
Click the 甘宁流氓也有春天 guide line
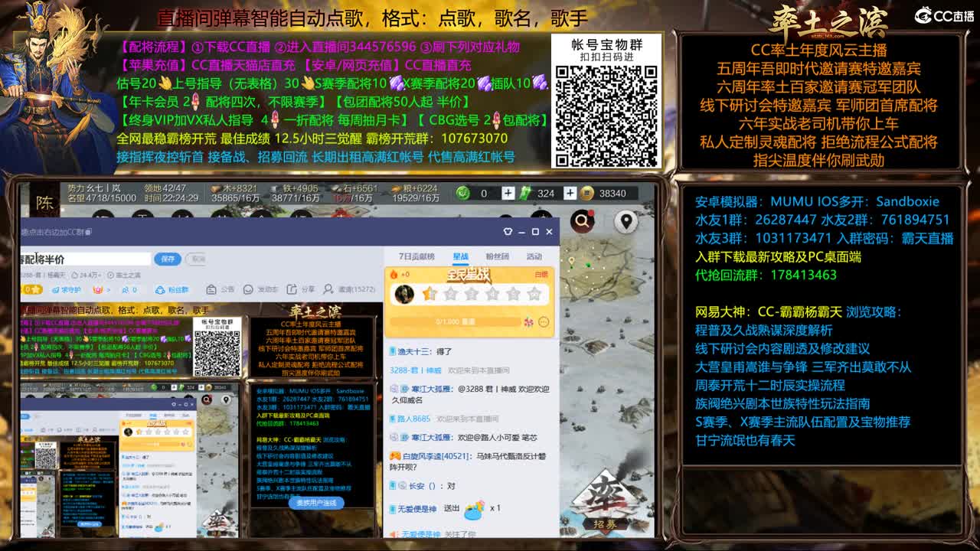[x=745, y=440]
